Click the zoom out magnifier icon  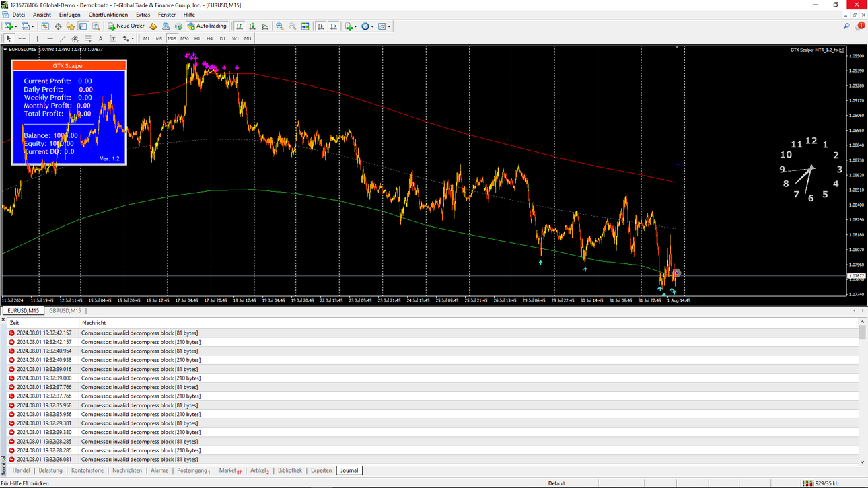[292, 26]
